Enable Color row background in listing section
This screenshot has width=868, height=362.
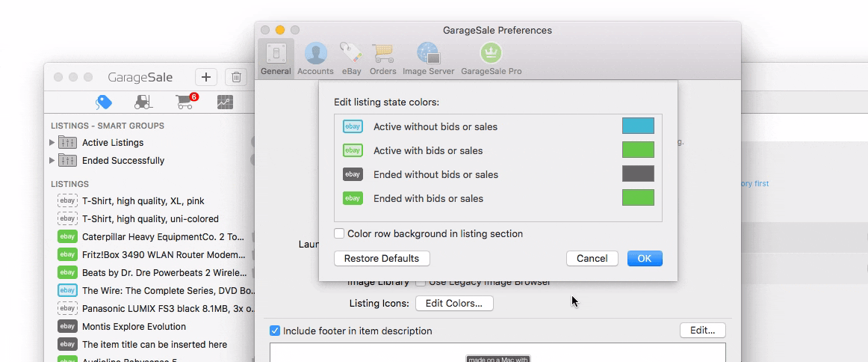coord(339,234)
